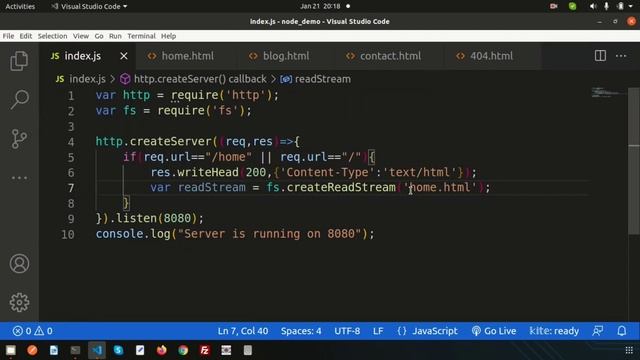
Task: Click the Jan 21 20:18 clock
Action: [x=320, y=6]
